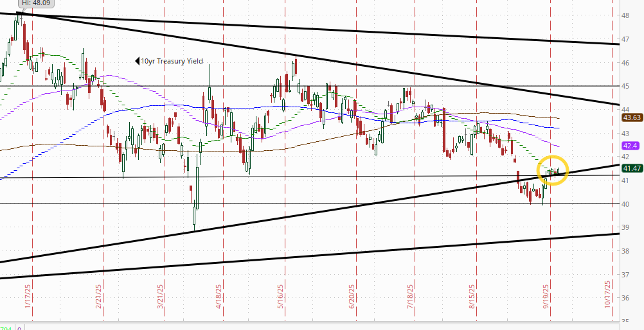Click the left-pointing arrow beside 10yr Treasury Yield
Image resolution: width=644 pixels, height=330 pixels.
tap(138, 61)
